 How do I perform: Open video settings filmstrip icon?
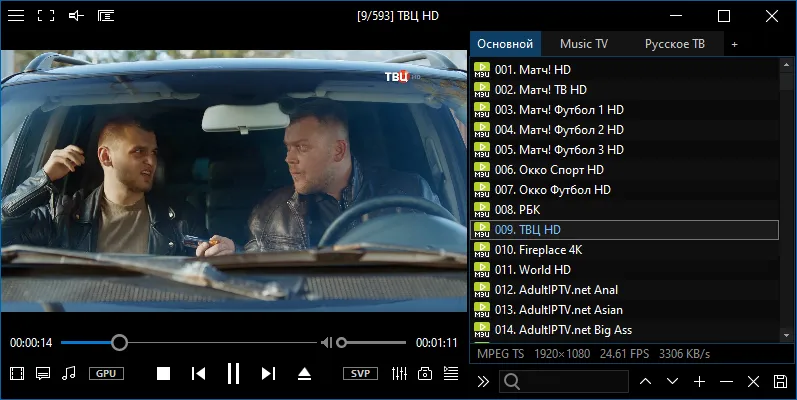[x=17, y=374]
